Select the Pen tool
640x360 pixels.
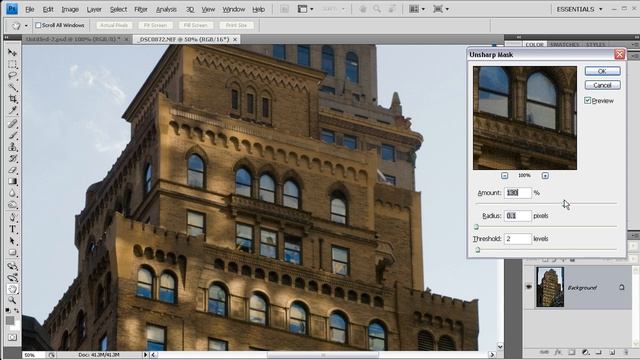(x=12, y=218)
